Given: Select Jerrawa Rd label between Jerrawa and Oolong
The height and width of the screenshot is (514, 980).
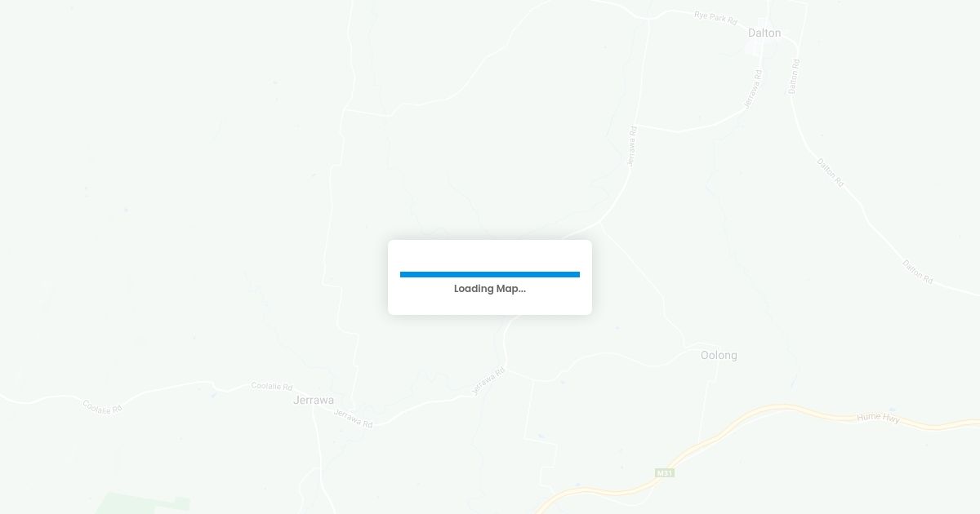Looking at the screenshot, I should (x=488, y=381).
